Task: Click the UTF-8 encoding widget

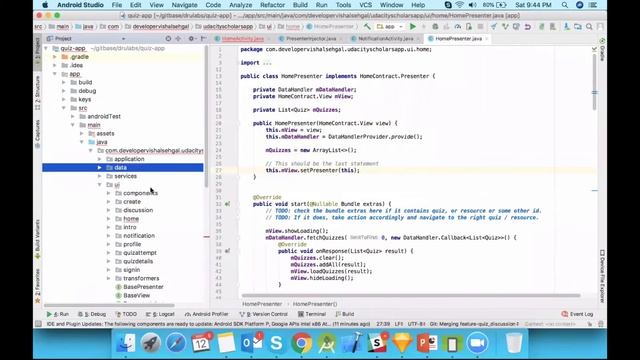Action: pyautogui.click(x=416, y=324)
